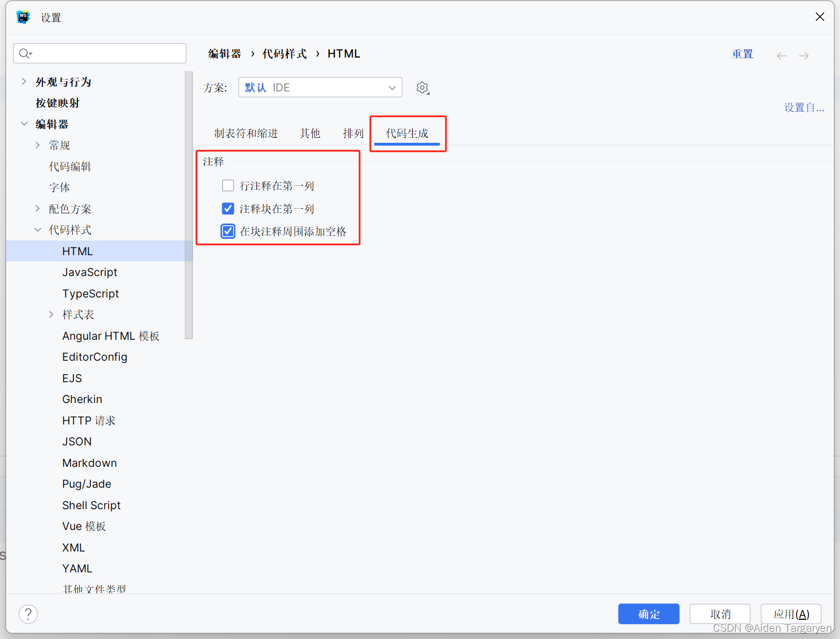Screen dimensions: 840x639
Task: Select Pug/Jade code style item
Action: tap(87, 484)
